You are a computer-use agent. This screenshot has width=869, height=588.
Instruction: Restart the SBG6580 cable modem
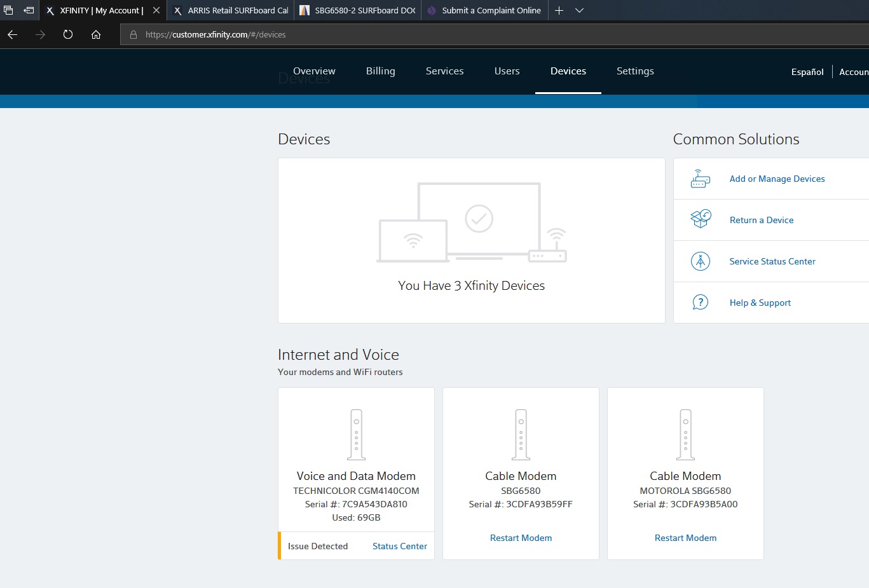pos(521,538)
